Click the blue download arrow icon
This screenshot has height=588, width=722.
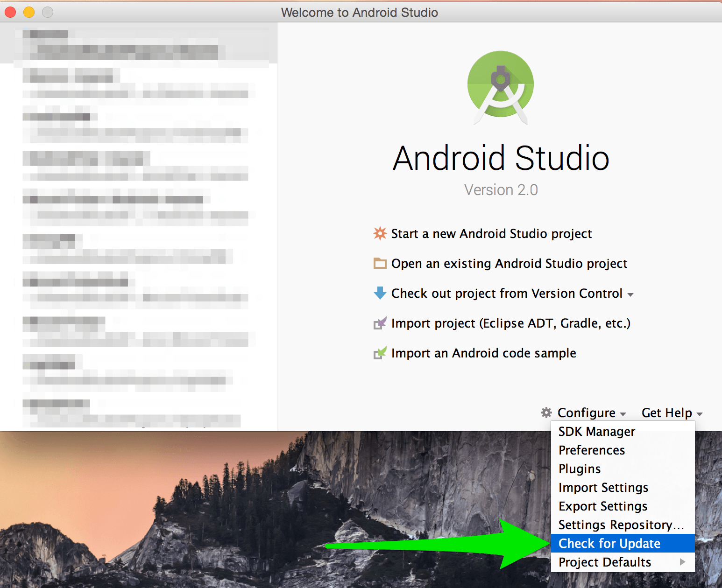click(x=380, y=293)
